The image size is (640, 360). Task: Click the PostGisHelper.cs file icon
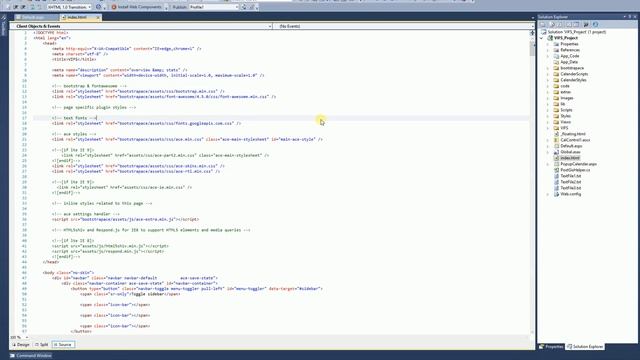pyautogui.click(x=556, y=170)
